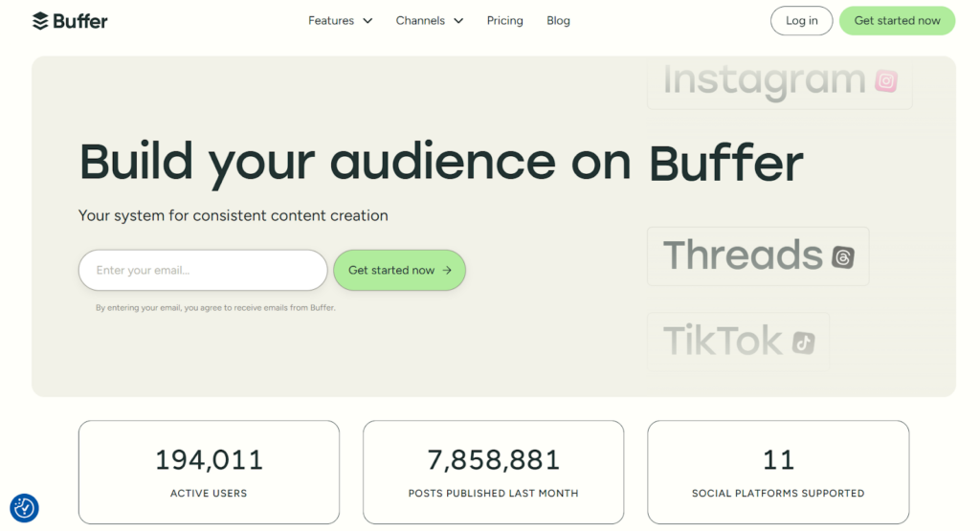Click header Get started now button
Viewport: 980px width, 531px height.
pos(897,21)
